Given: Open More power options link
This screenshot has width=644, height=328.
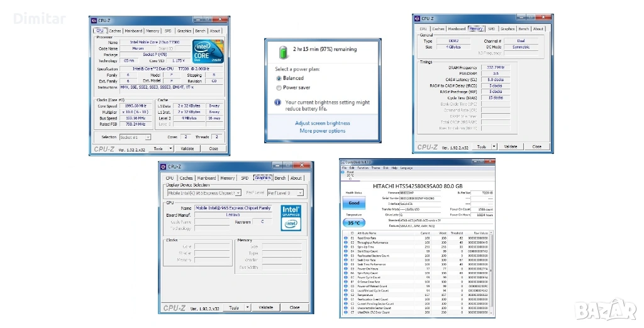Looking at the screenshot, I should coord(323,131).
